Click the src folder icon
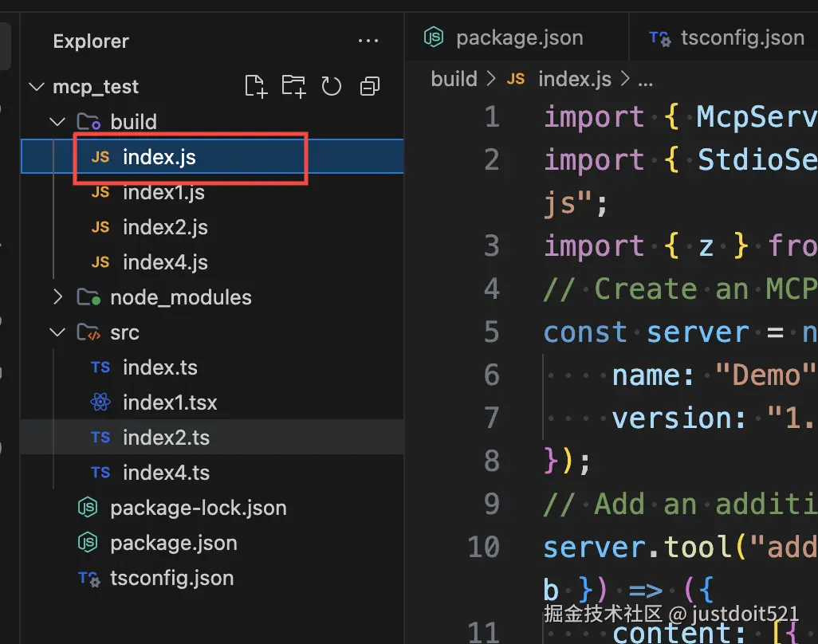This screenshot has height=644, width=818. click(x=88, y=332)
